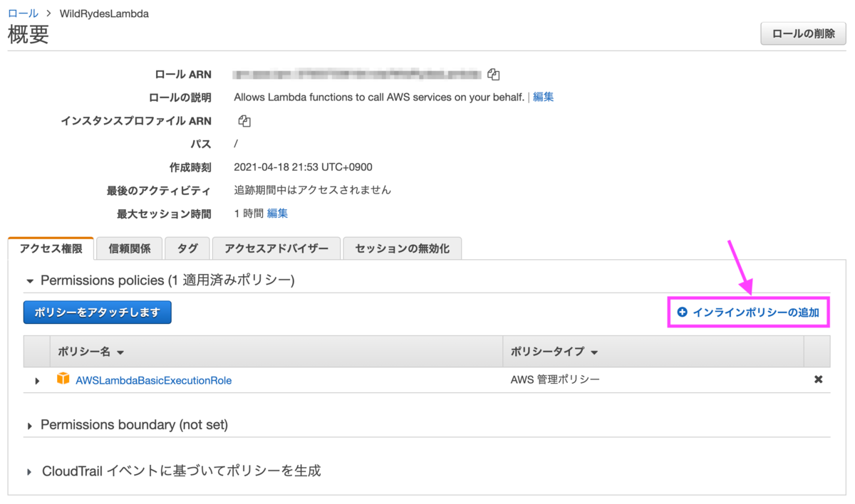The height and width of the screenshot is (504, 855).
Task: Navigate to ロール breadcrumb link
Action: (x=23, y=13)
